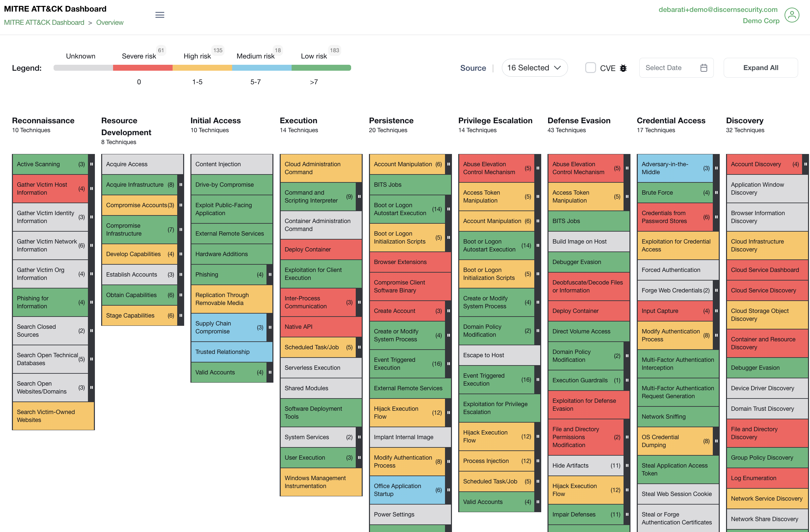
Task: Open the hamburger menu icon
Action: pos(160,15)
